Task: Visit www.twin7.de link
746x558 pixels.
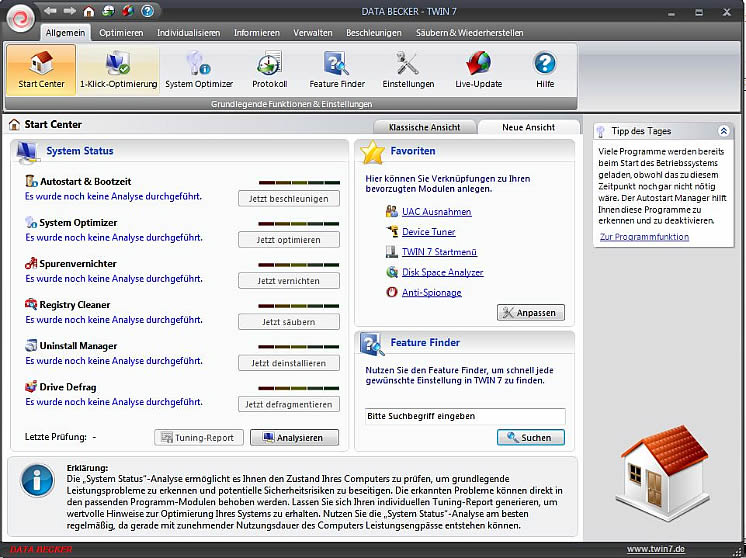Action: point(656,549)
